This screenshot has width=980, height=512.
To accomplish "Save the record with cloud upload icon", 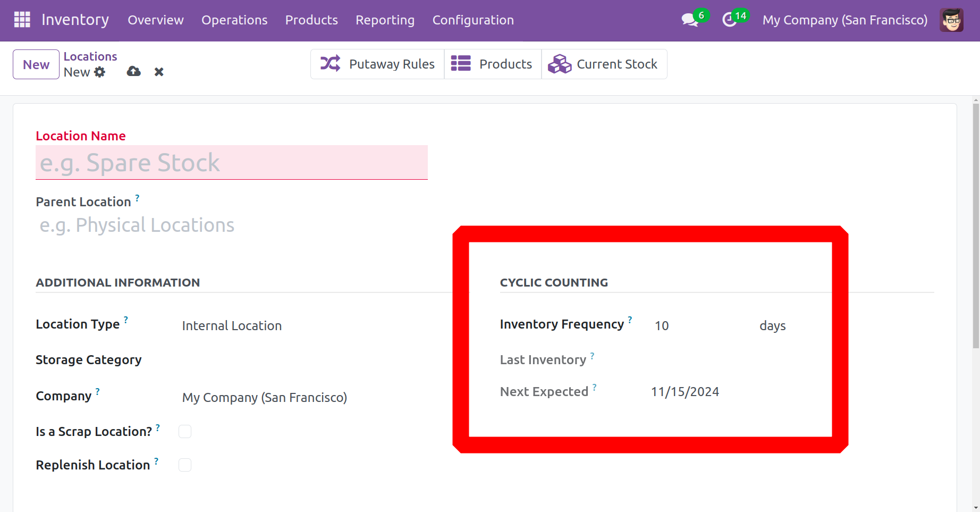I will tap(134, 71).
